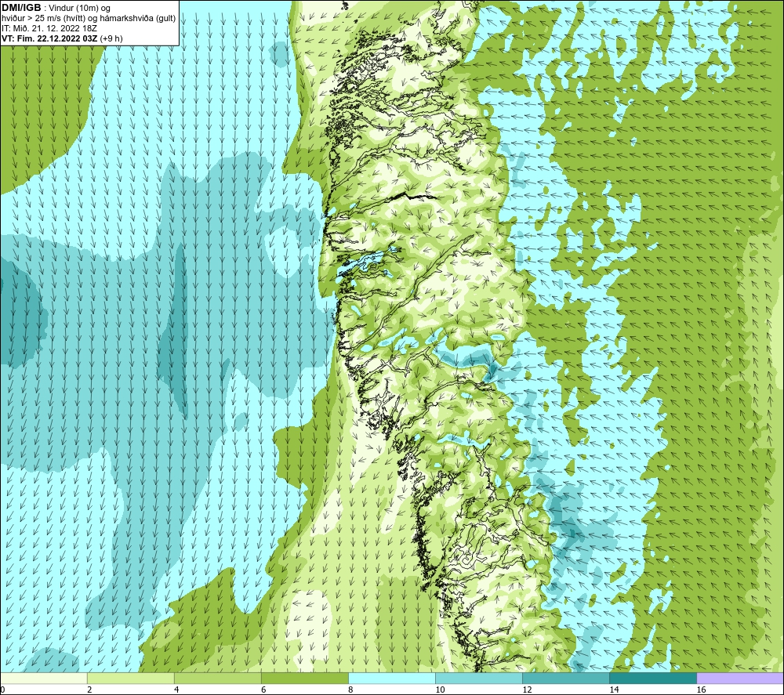Click the turquoise 10–12 m/s legend swatch
Screen dimensions: 784x695
pos(479,678)
